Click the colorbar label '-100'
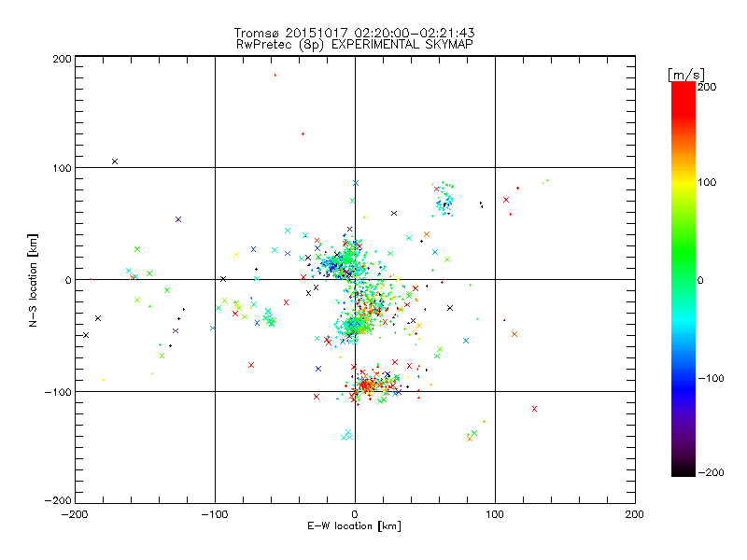 coord(711,379)
